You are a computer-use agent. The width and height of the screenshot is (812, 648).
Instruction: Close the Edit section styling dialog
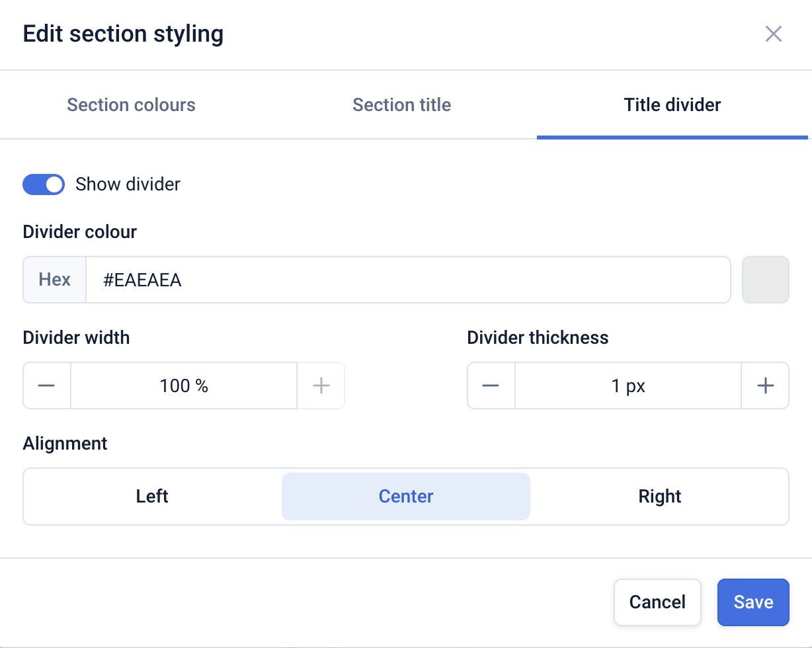click(x=774, y=34)
